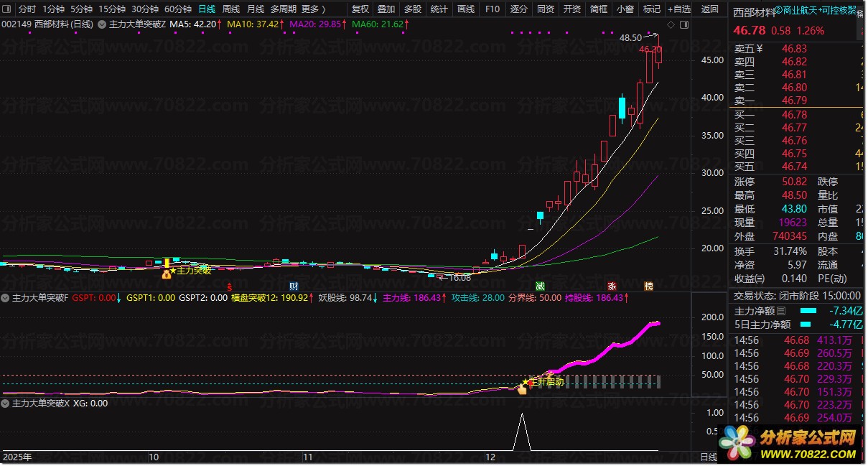Viewport: 868px width, 466px height.
Task: Click the 叠加 overlay button
Action: 386,9
